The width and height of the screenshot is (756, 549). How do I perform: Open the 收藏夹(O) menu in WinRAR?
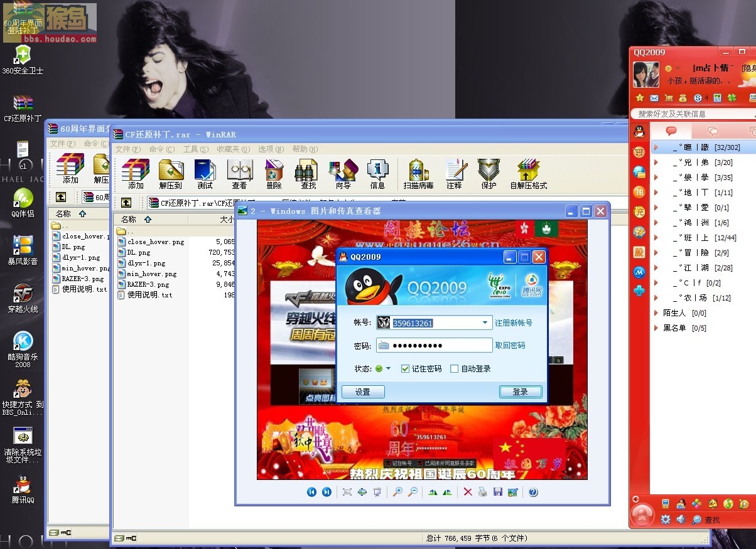coord(234,149)
